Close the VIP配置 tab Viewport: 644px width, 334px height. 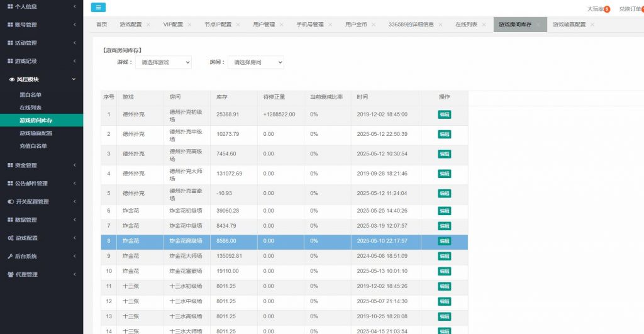tap(189, 25)
